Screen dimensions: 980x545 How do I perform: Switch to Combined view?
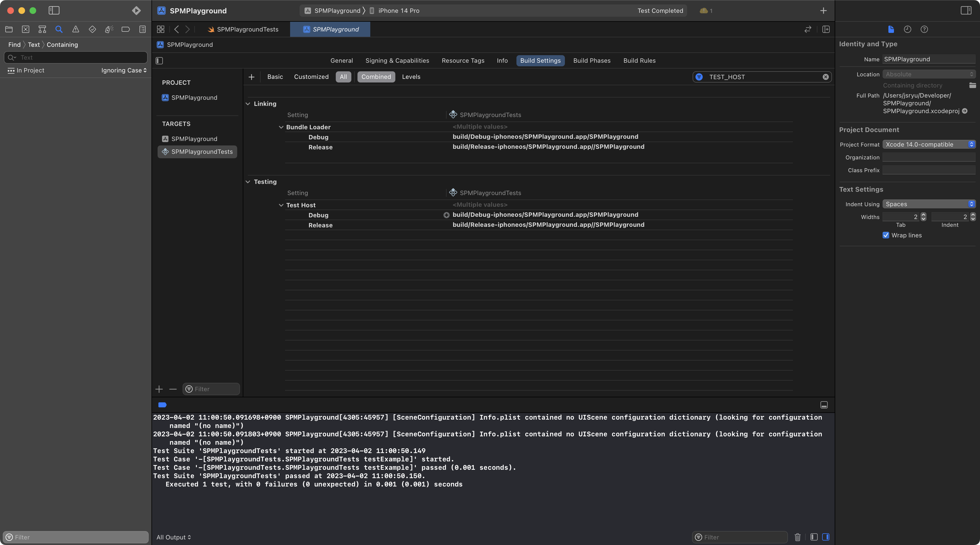(376, 77)
